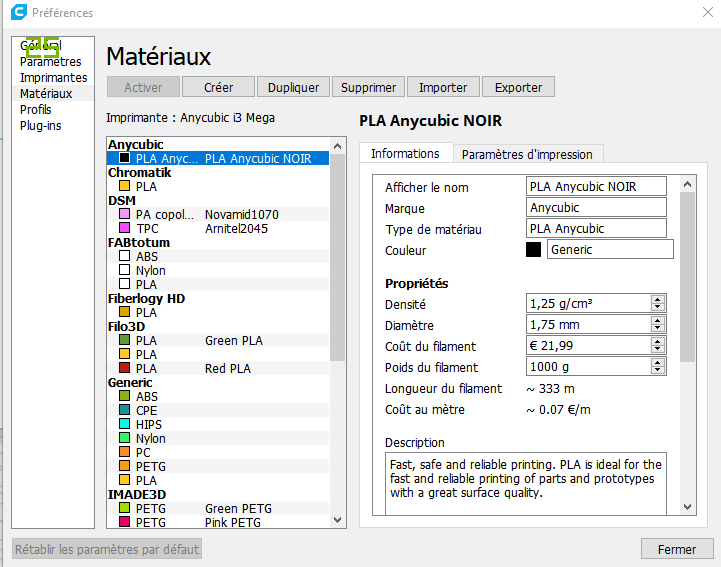
Task: Click the Anycubic brand group header
Action: 136,144
